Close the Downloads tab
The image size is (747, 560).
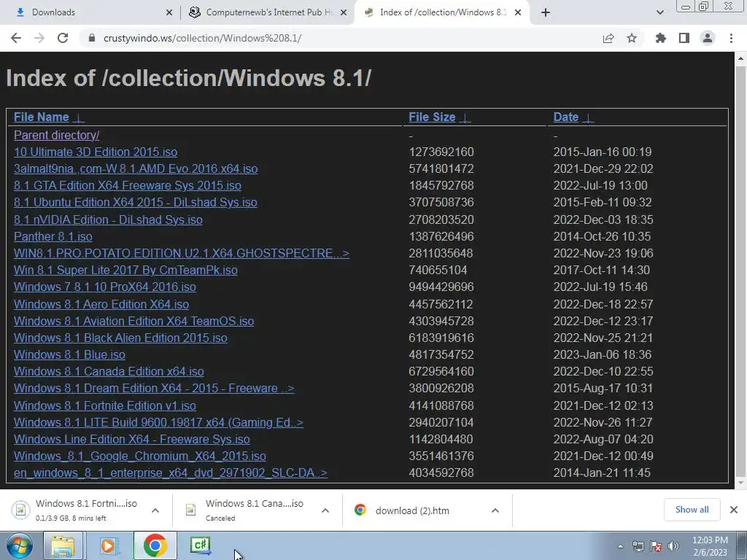click(169, 12)
